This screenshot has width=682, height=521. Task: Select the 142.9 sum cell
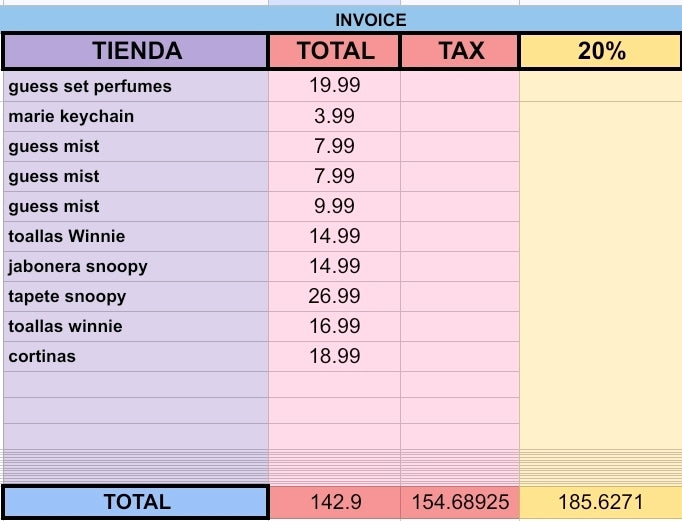coord(334,502)
